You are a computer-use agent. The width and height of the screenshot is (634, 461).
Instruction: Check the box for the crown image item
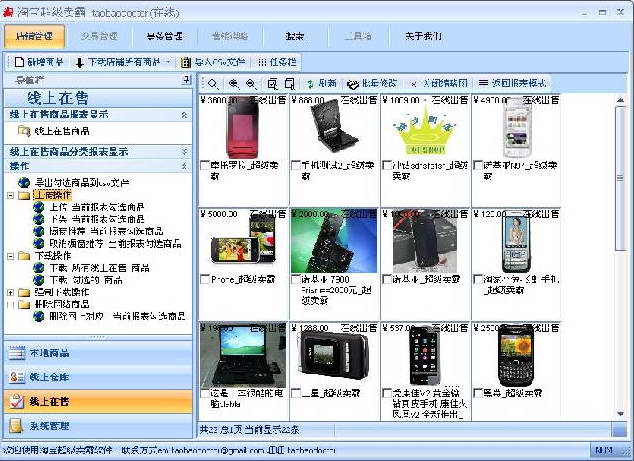tap(387, 165)
